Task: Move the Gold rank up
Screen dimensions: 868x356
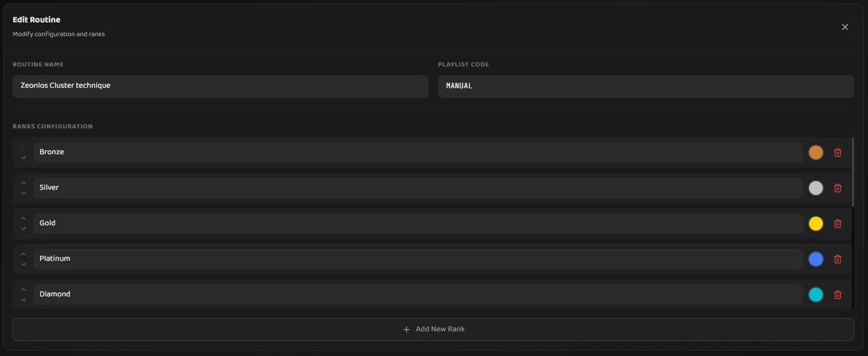Action: (x=23, y=218)
